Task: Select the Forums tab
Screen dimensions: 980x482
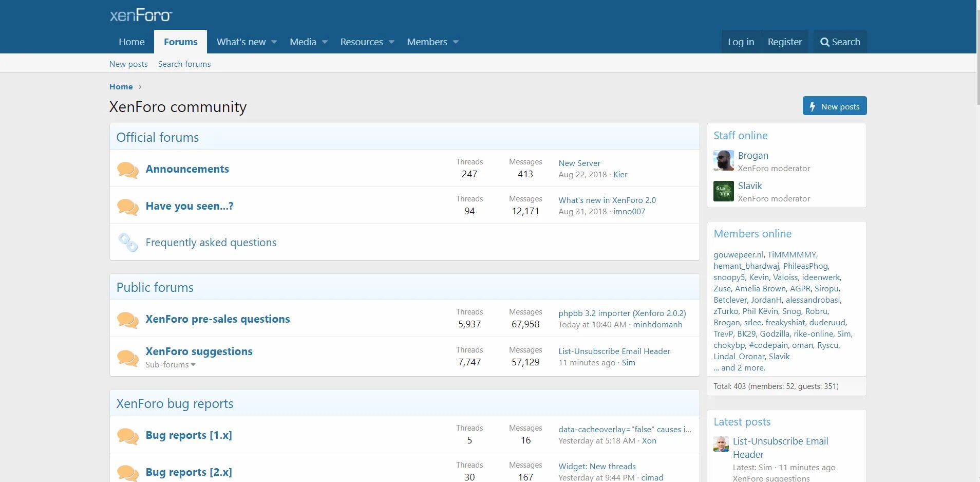Action: click(x=180, y=42)
